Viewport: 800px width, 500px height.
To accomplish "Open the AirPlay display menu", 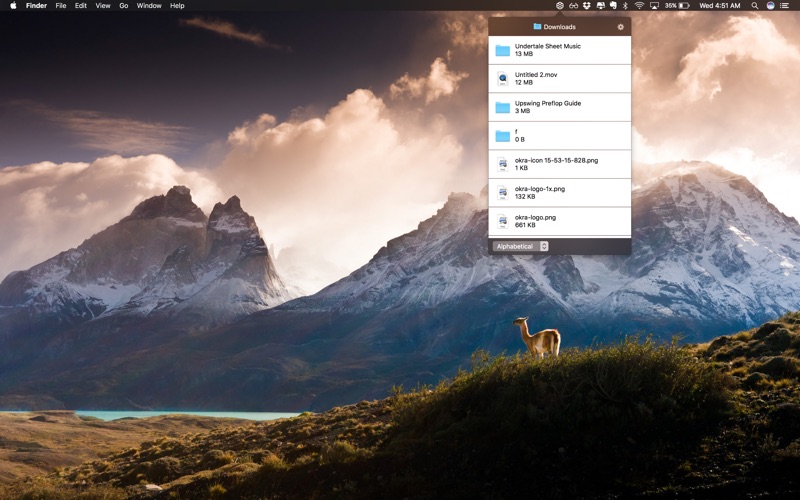I will coord(654,6).
